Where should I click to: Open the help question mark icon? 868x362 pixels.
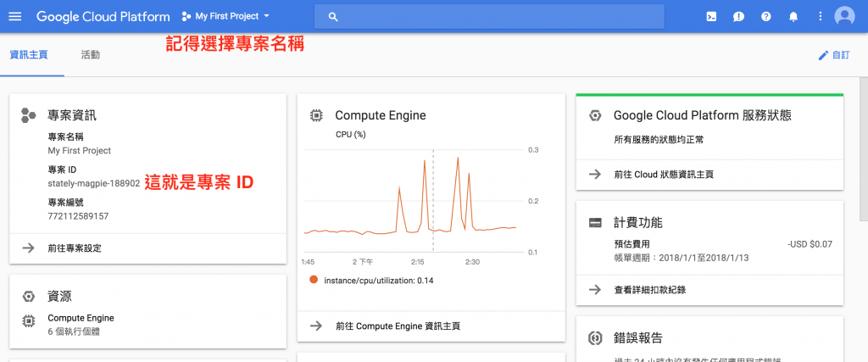pyautogui.click(x=765, y=17)
